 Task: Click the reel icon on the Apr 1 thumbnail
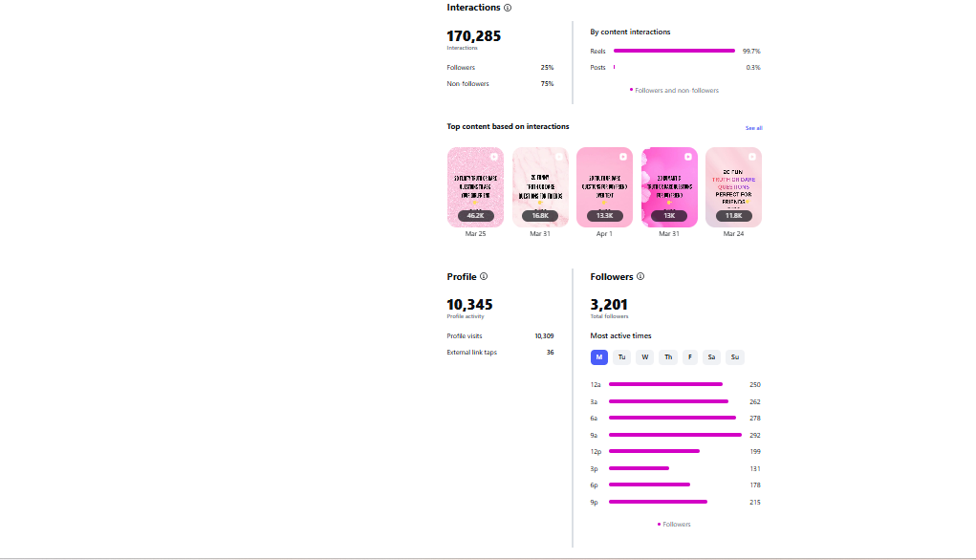(x=623, y=157)
